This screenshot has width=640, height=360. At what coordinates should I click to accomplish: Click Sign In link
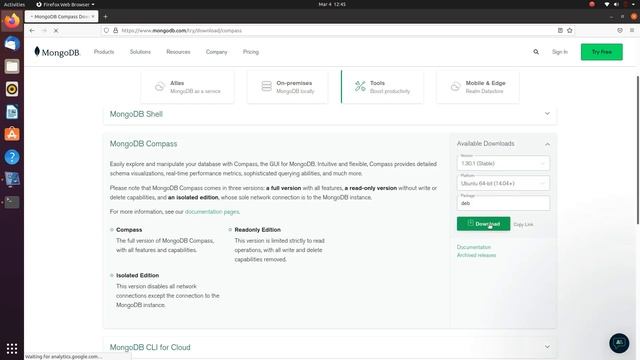click(560, 52)
